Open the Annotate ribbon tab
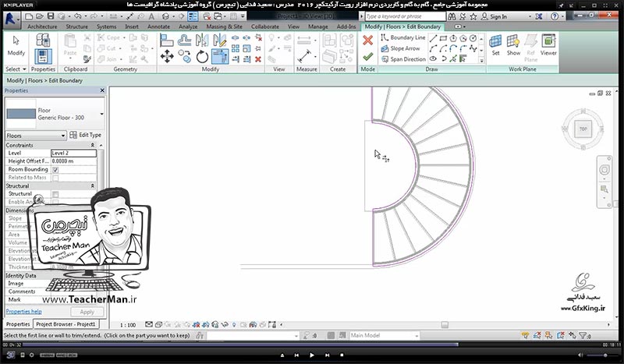624x364 pixels. (159, 27)
